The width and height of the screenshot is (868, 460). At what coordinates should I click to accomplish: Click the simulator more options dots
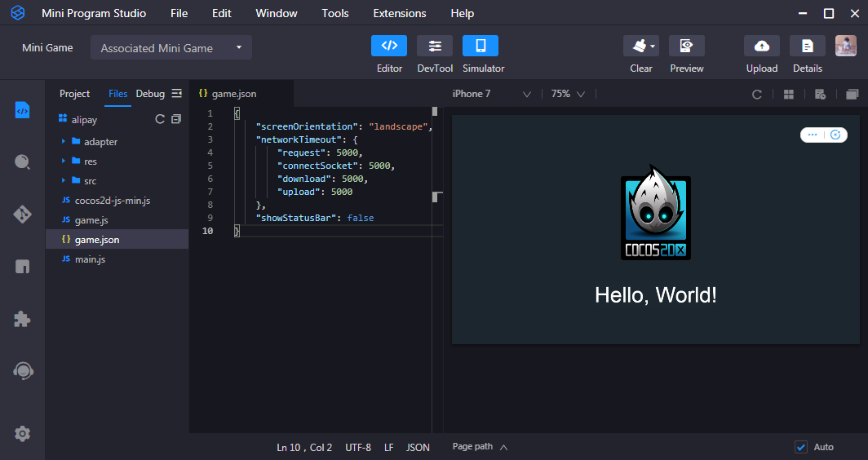tap(812, 135)
